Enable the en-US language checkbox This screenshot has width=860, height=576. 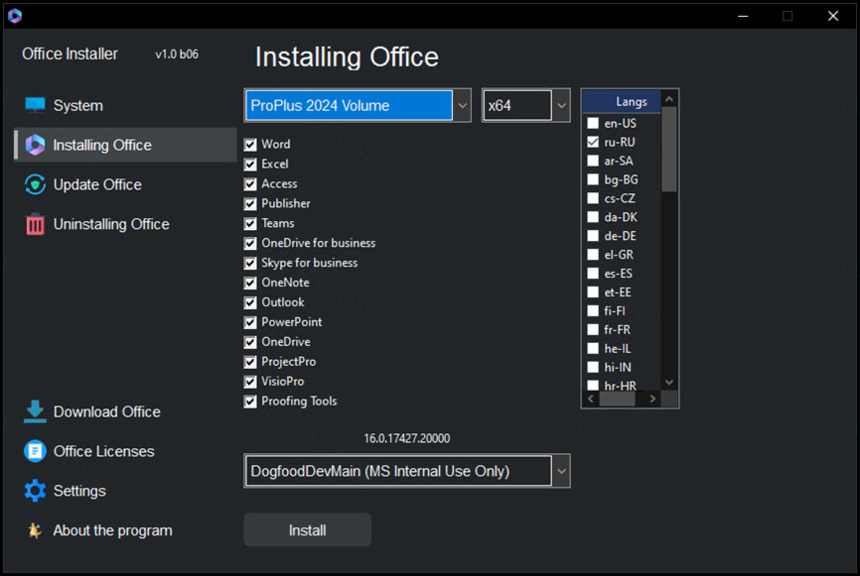click(593, 124)
